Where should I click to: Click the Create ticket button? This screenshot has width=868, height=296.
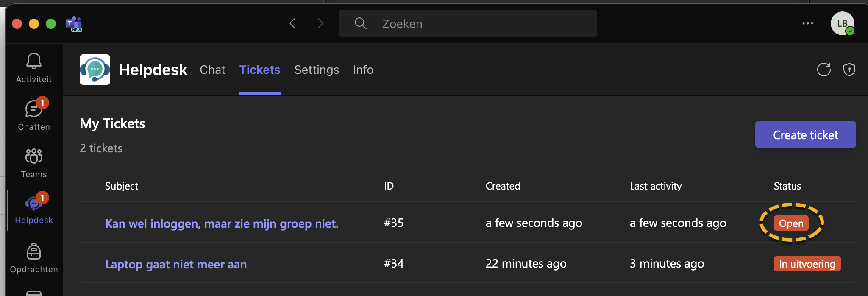805,134
